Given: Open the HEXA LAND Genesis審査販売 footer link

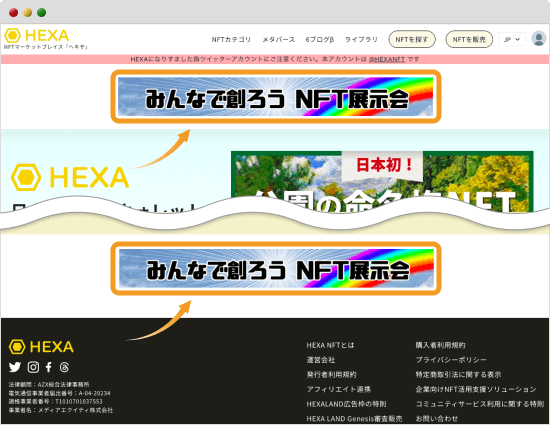Looking at the screenshot, I should 354,419.
